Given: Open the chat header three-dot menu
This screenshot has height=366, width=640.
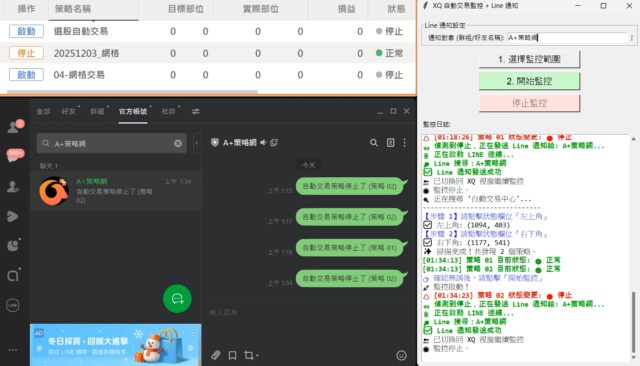Looking at the screenshot, I should click(x=404, y=142).
